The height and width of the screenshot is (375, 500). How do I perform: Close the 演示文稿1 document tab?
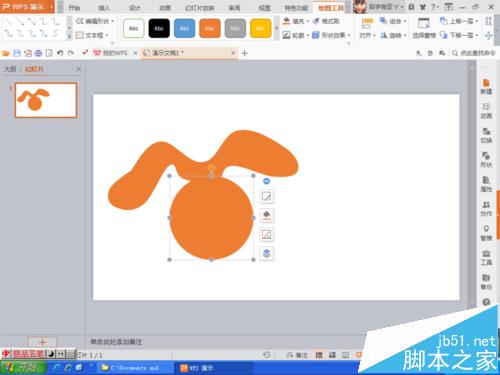click(233, 53)
